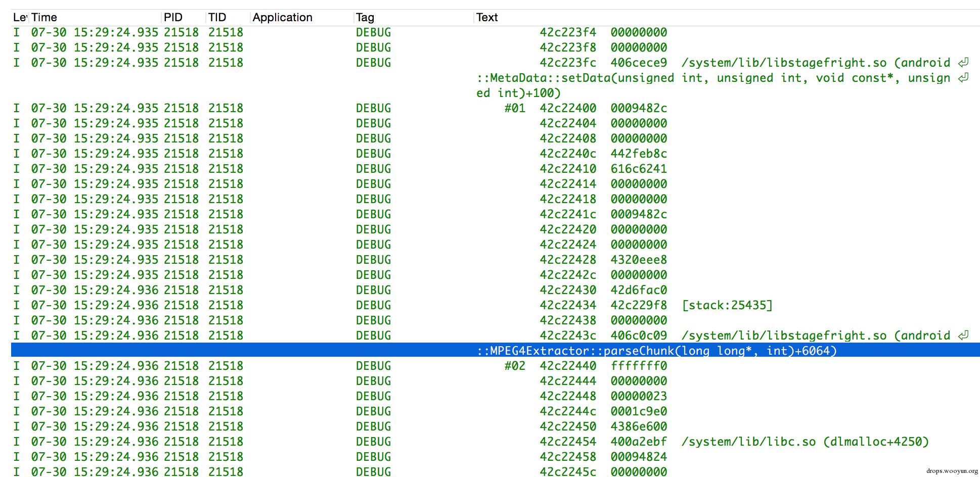The width and height of the screenshot is (980, 477).
Task: Click the Text column header
Action: pyautogui.click(x=486, y=18)
